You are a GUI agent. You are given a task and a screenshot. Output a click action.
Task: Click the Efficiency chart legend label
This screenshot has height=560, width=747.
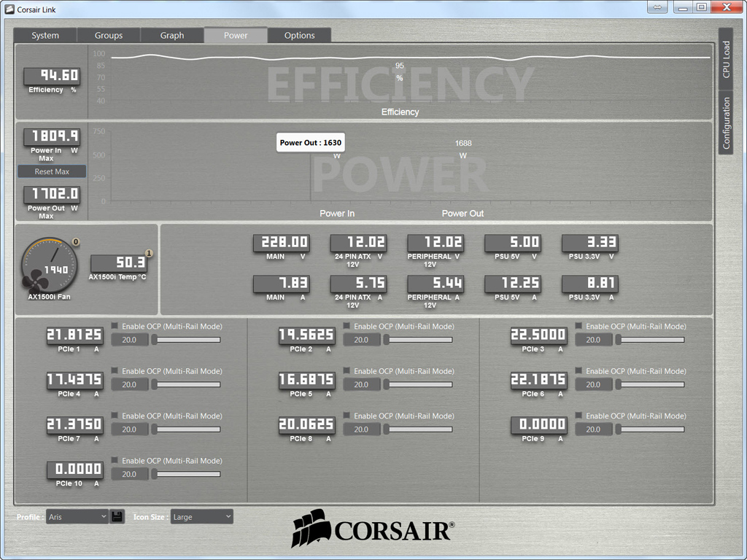tap(400, 112)
